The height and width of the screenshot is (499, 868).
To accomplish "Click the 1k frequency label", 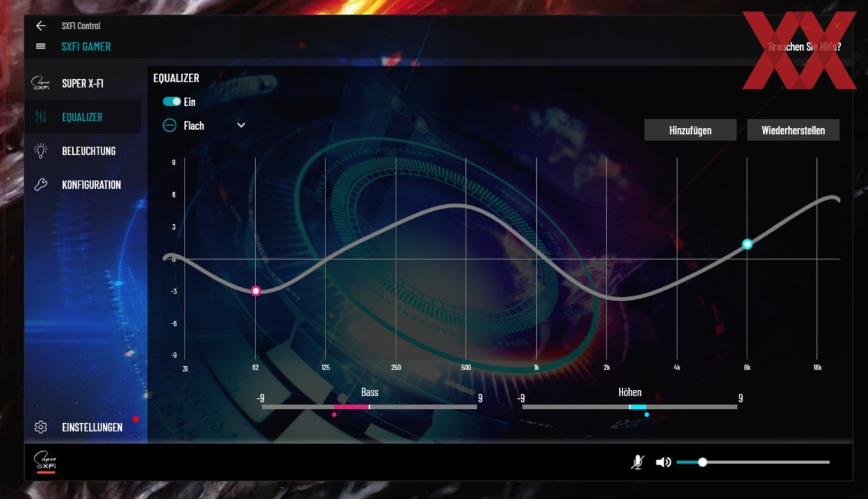I will [x=536, y=368].
